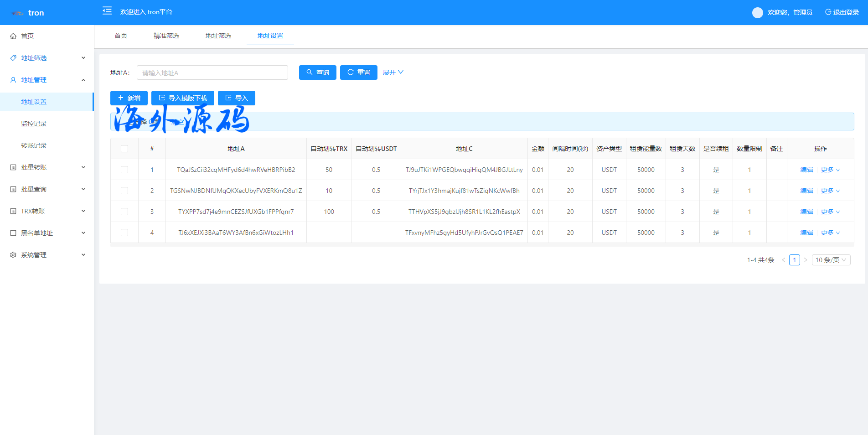Screen dimensions: 868x435
Task: Click the gear icon beside 系统管理
Action: (13, 255)
